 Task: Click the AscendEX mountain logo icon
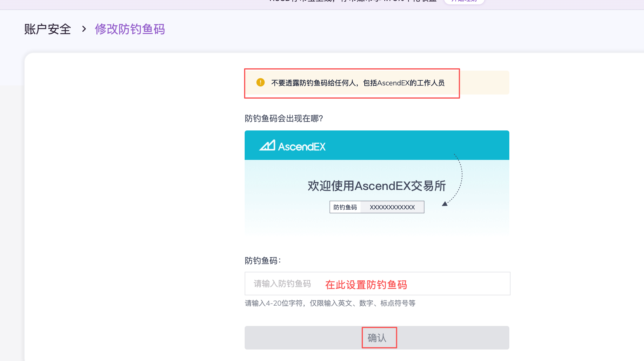coord(267,145)
